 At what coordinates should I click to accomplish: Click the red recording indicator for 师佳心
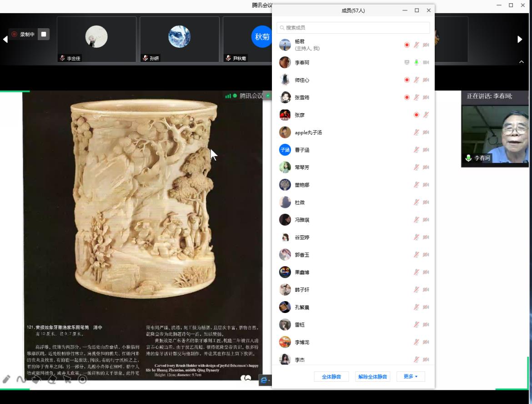click(407, 80)
